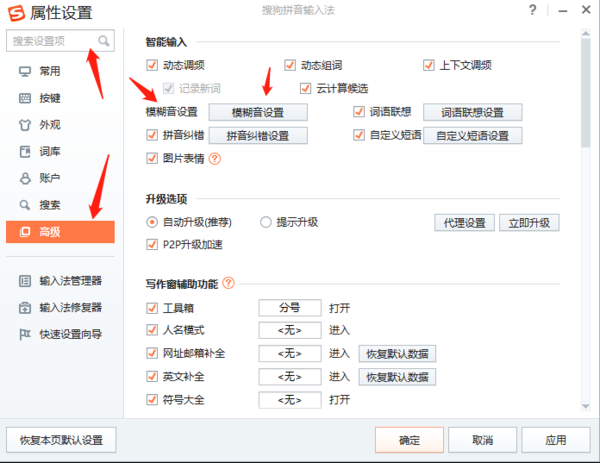This screenshot has width=600, height=463.
Task: Click the <无> hotkey field for 网址邮箱补全
Action: pos(290,354)
